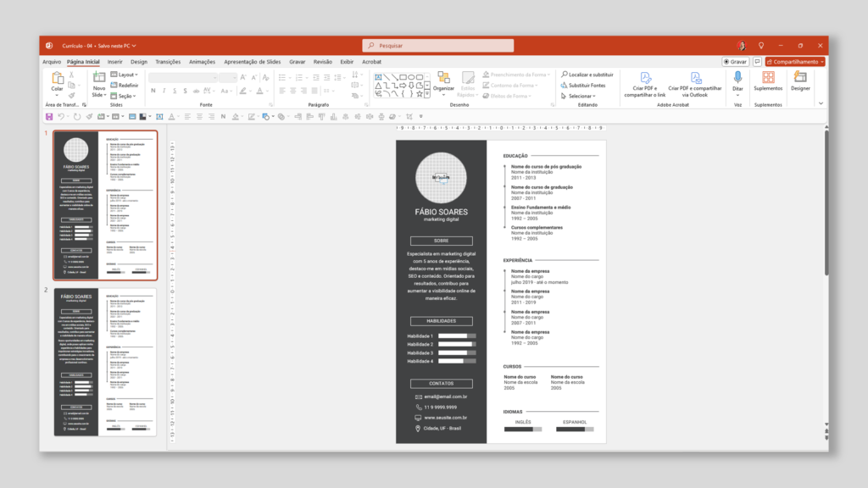Toggle italic formatting
Screen dimensions: 868x488
(x=164, y=91)
